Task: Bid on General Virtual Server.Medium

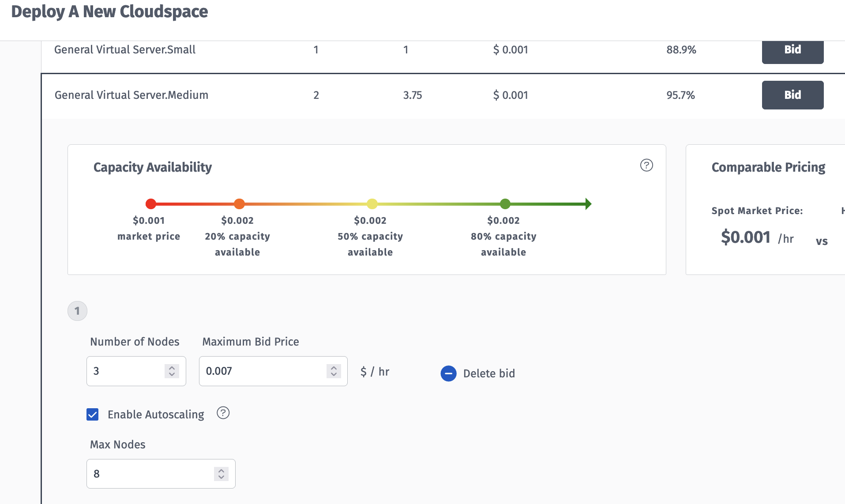Action: (792, 95)
